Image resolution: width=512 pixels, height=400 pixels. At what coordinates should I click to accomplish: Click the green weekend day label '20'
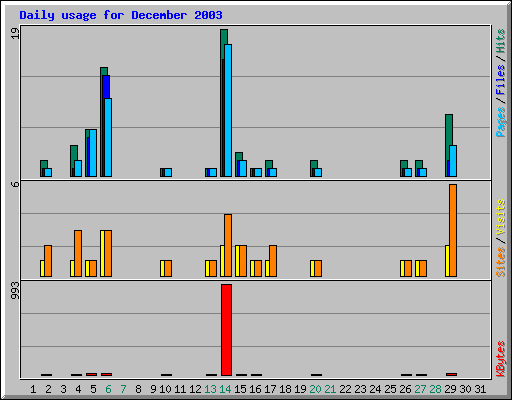click(315, 389)
